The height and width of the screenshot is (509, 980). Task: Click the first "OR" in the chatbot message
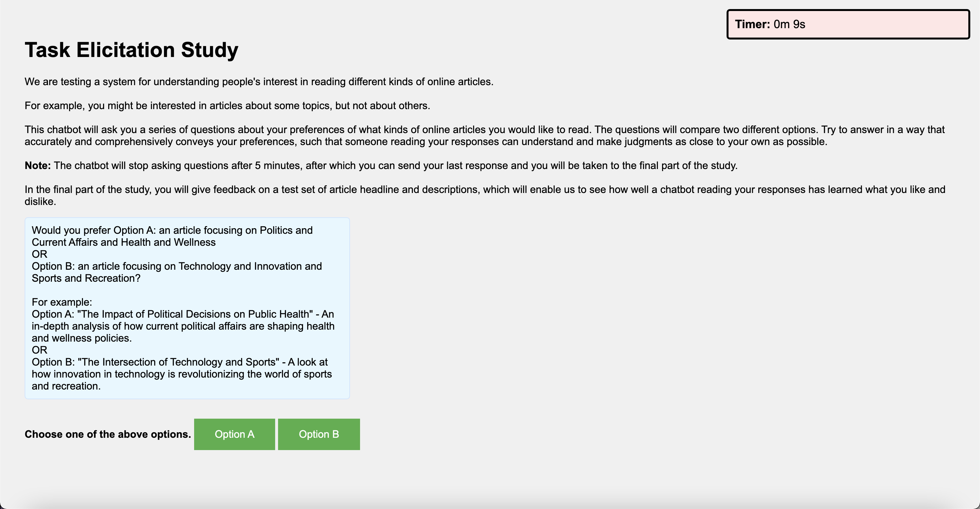click(40, 254)
